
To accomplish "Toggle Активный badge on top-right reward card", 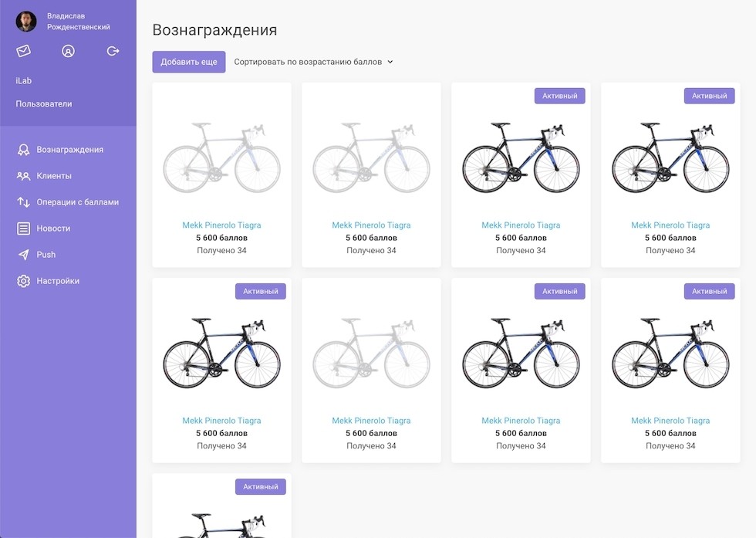I will pyautogui.click(x=709, y=96).
